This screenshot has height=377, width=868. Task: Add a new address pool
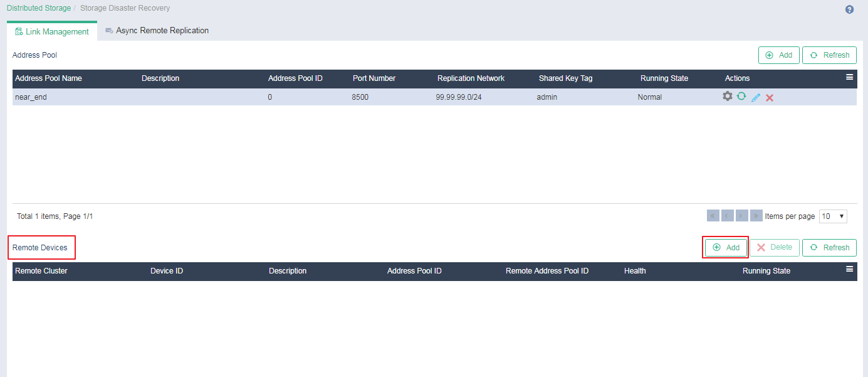(x=778, y=55)
